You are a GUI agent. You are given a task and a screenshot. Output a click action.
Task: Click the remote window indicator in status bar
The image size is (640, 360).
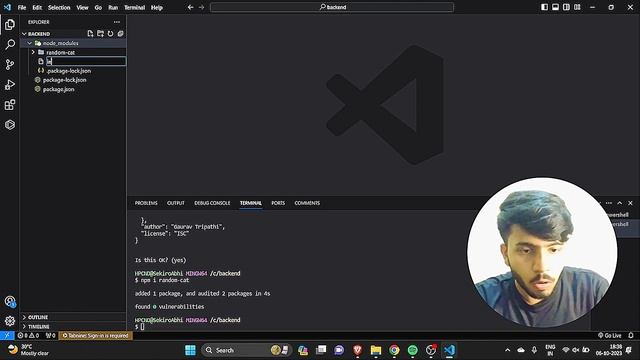pos(7,336)
